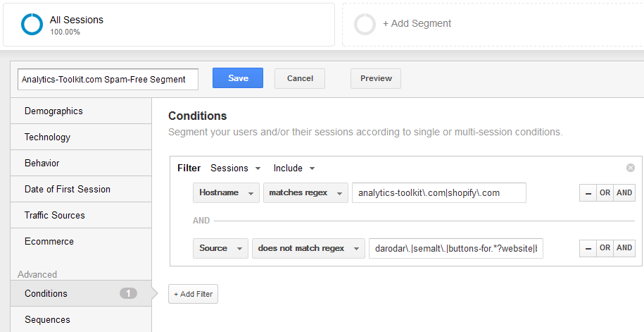This screenshot has width=644, height=332.
Task: Select the Traffic Sources sidebar tab
Action: coord(81,215)
